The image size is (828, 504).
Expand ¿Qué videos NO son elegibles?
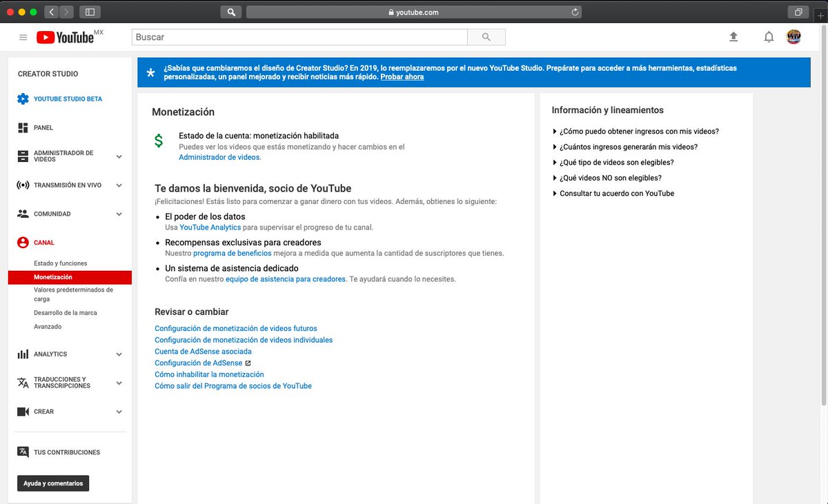pos(607,178)
